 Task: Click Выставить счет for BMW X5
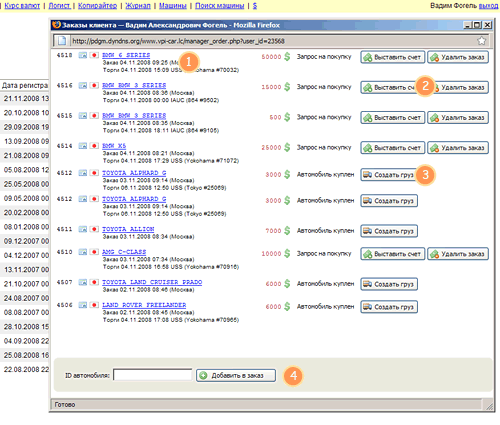pyautogui.click(x=393, y=148)
